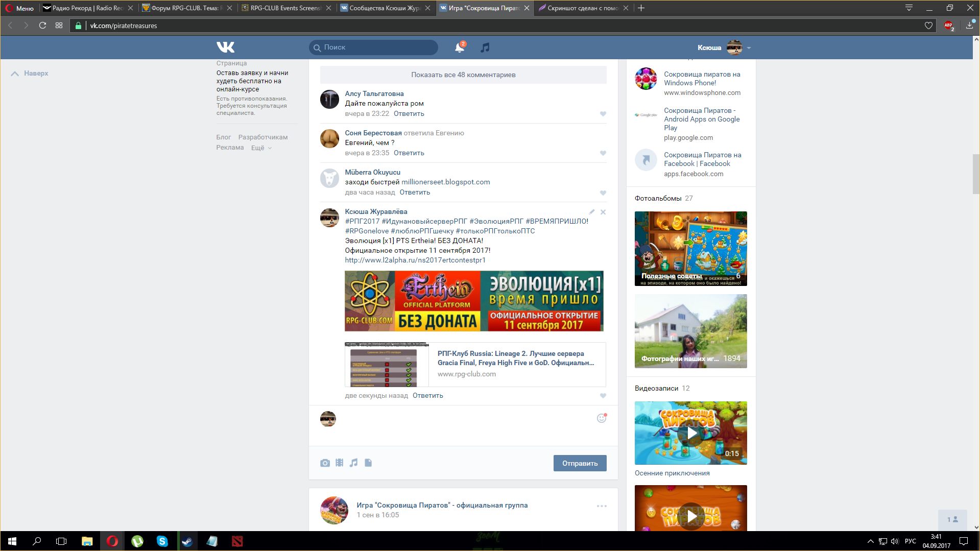Screen dimensions: 980x551
Task: Open browser downloads icon
Action: 969,26
